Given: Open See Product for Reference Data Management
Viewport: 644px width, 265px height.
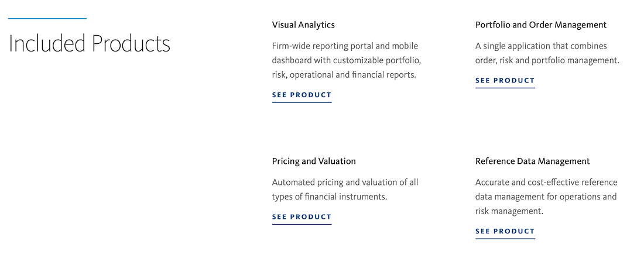Looking at the screenshot, I should click(x=505, y=231).
